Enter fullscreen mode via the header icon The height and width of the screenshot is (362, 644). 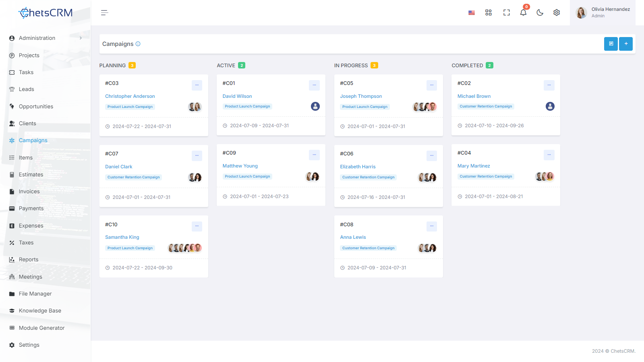point(507,13)
